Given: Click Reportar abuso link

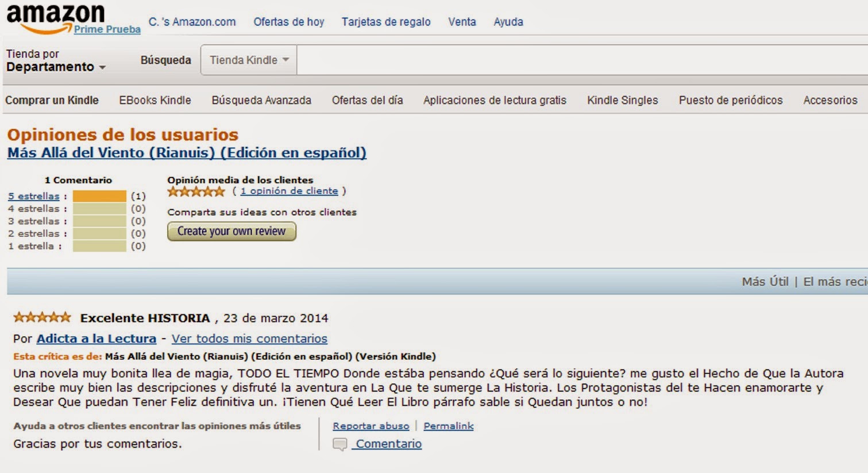Looking at the screenshot, I should [x=371, y=426].
